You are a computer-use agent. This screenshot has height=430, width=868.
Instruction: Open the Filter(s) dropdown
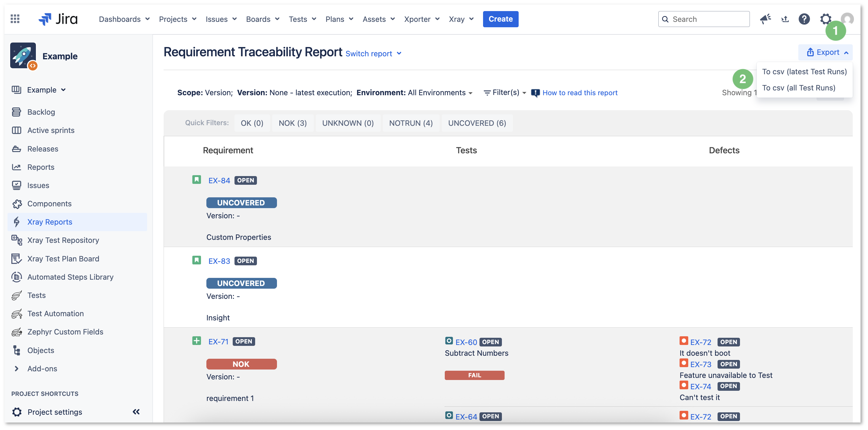click(505, 93)
